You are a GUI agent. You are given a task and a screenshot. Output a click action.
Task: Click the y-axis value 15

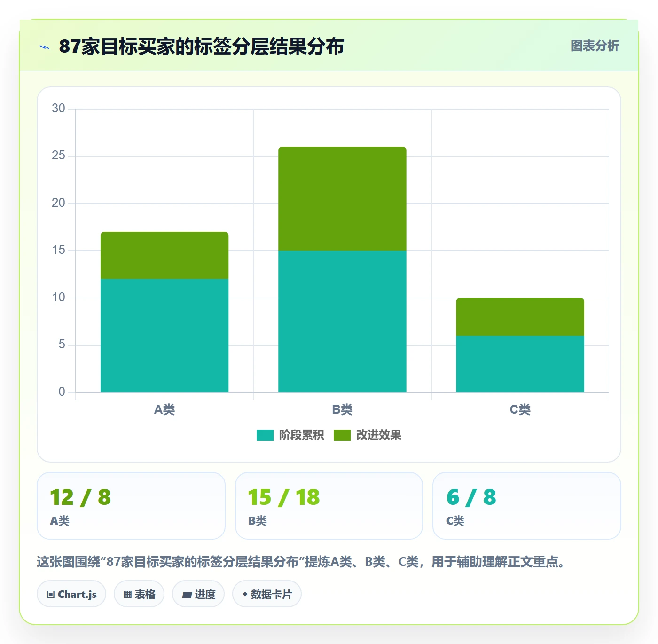click(58, 250)
